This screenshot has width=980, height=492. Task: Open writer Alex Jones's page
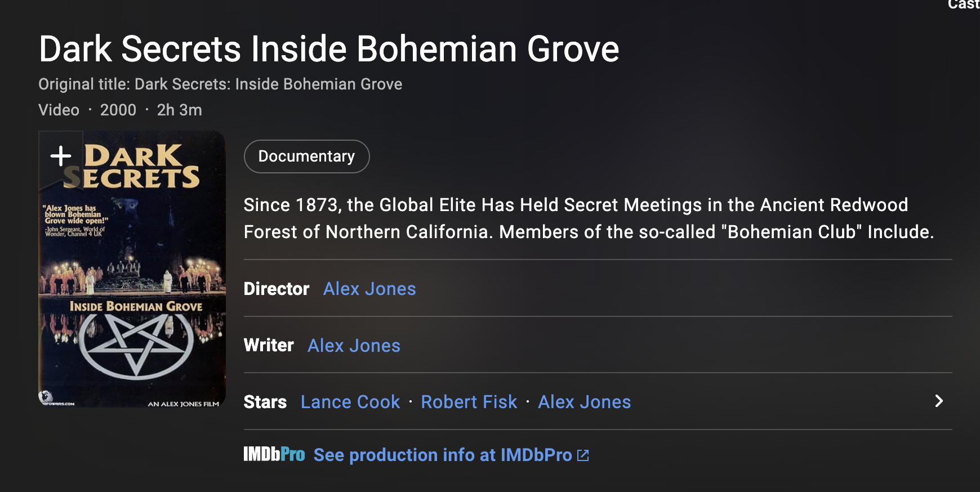354,346
